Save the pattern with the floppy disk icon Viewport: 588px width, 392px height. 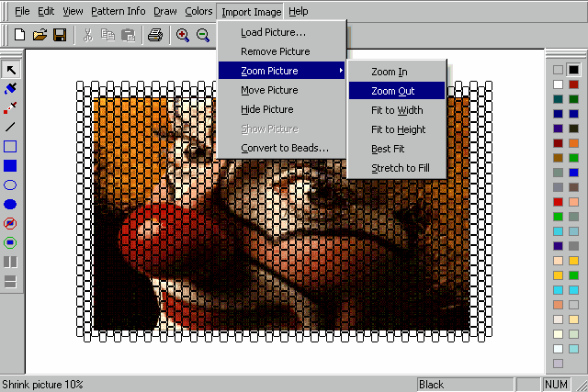pyautogui.click(x=60, y=35)
